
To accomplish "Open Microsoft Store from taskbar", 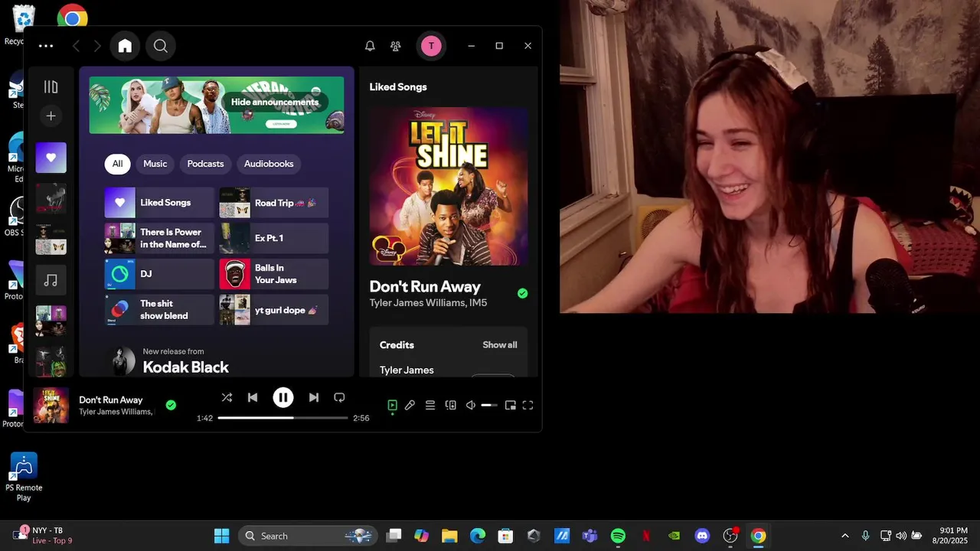I will [505, 536].
